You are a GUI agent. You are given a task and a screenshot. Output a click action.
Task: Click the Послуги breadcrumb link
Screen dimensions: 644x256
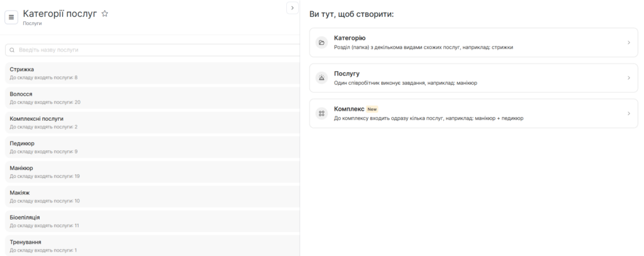32,23
